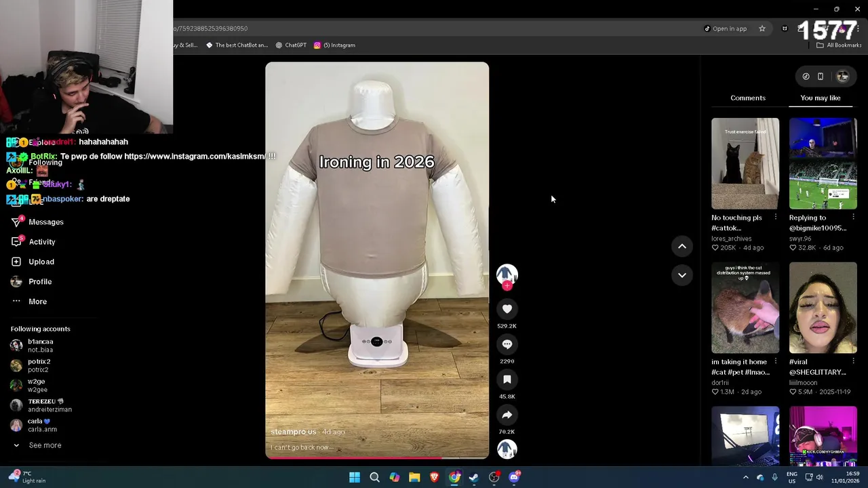
Task: Open The best ChatBot bookmark
Action: (237, 45)
